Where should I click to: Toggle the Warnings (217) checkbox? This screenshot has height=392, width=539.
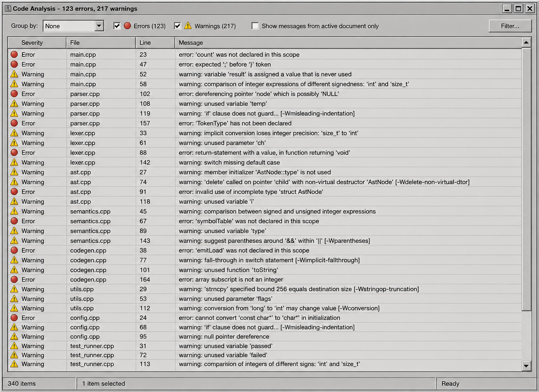(x=177, y=26)
